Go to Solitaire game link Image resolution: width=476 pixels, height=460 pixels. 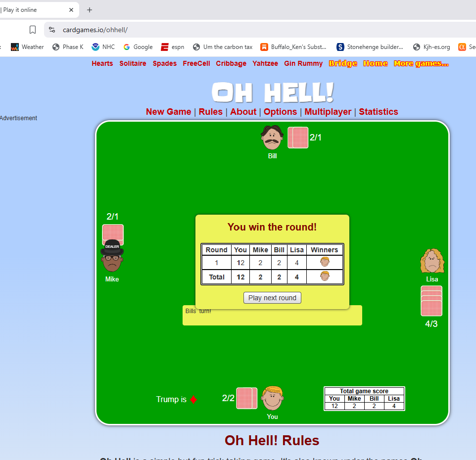[x=133, y=63]
